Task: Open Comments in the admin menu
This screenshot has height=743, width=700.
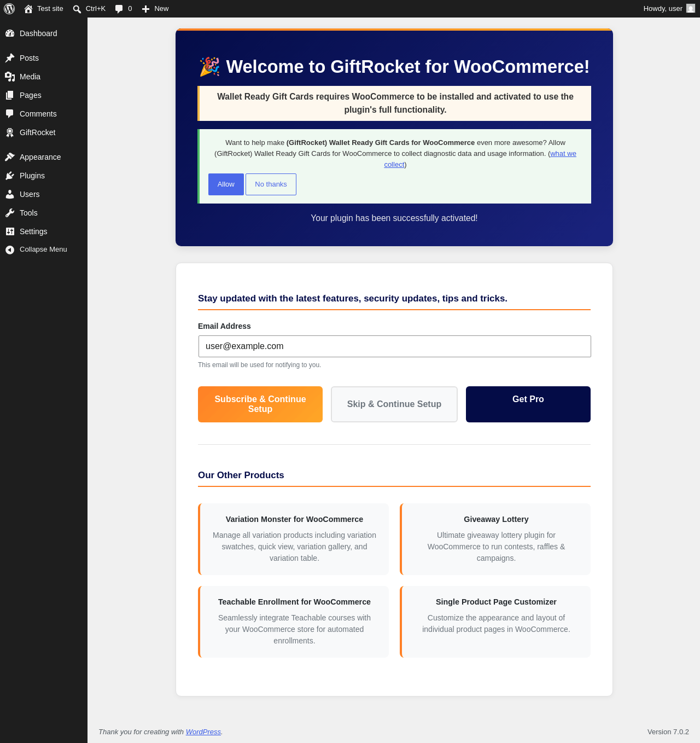Action: pos(44,114)
